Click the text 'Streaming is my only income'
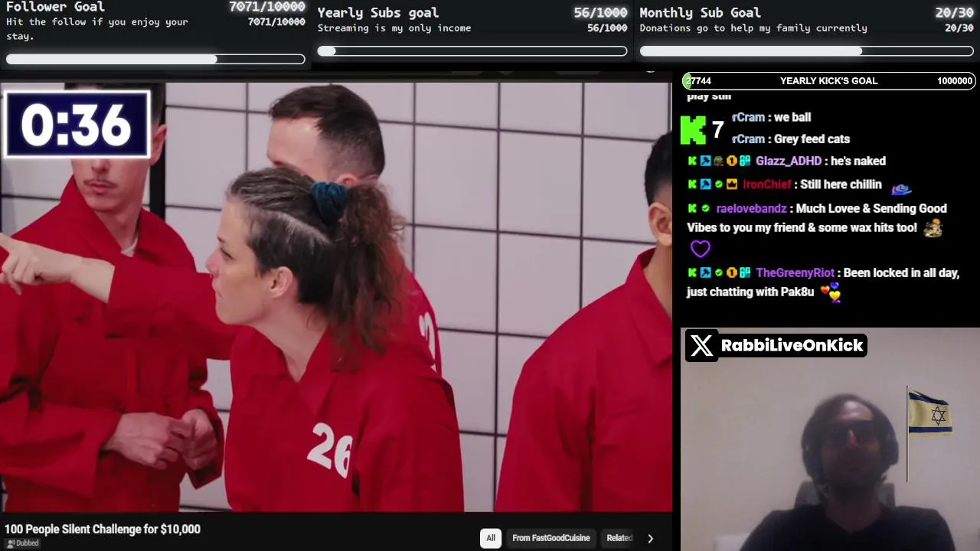Image resolution: width=980 pixels, height=551 pixels. [x=394, y=28]
